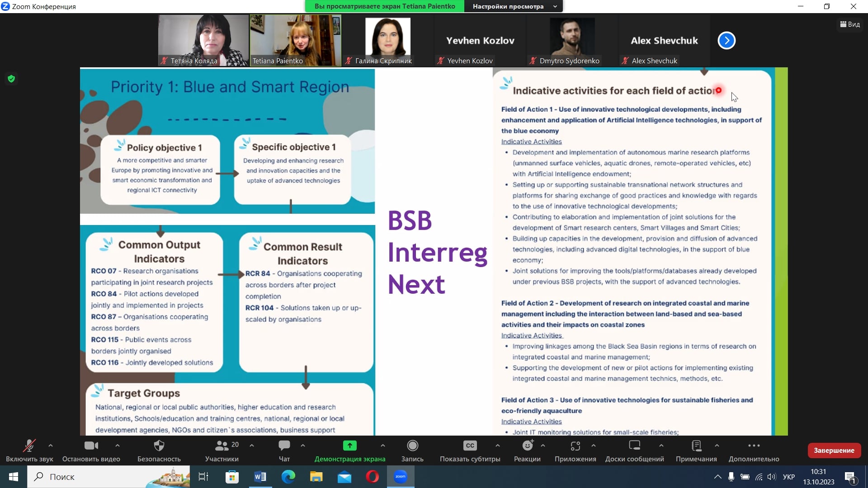Open Дополнительно more options dots
The width and height of the screenshot is (868, 488).
[754, 446]
